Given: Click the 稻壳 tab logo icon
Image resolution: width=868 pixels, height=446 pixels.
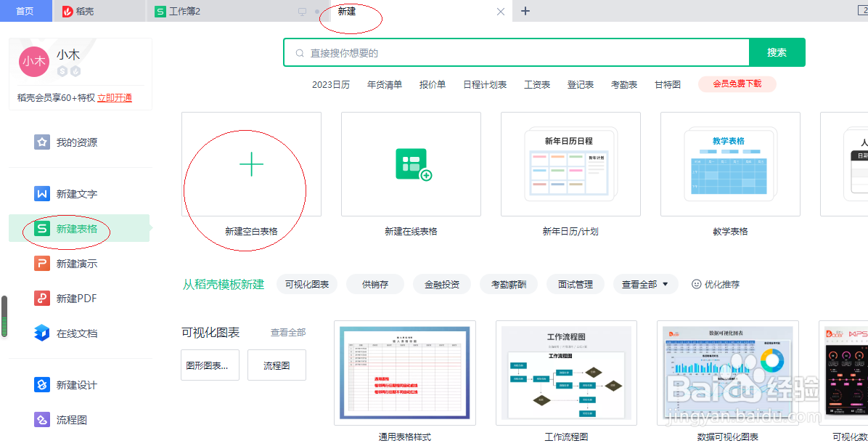Looking at the screenshot, I should tap(67, 11).
